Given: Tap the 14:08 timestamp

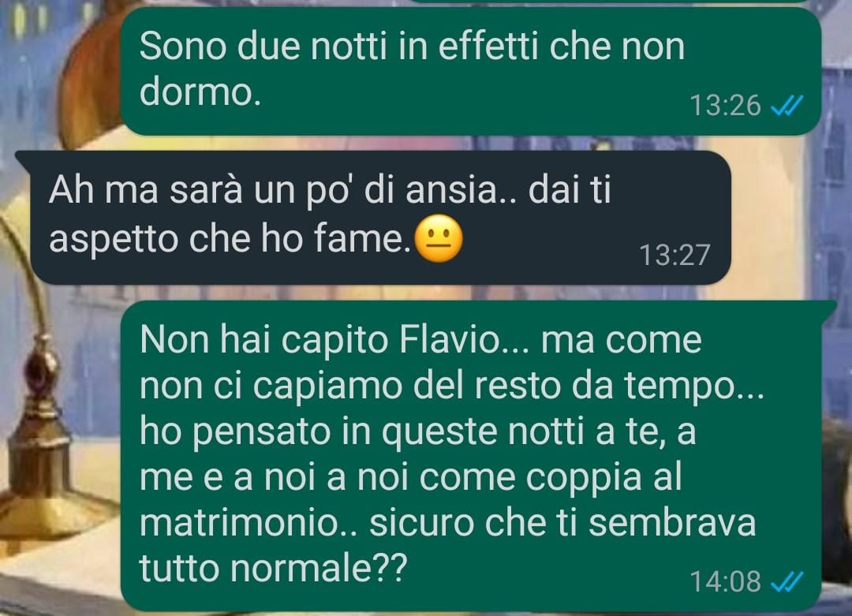Looking at the screenshot, I should [x=725, y=582].
